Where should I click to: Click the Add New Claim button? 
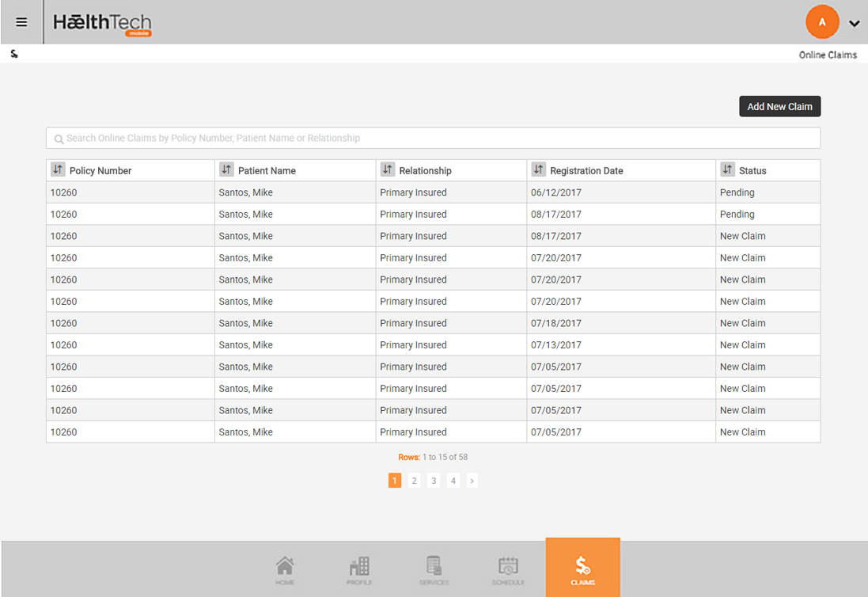779,107
